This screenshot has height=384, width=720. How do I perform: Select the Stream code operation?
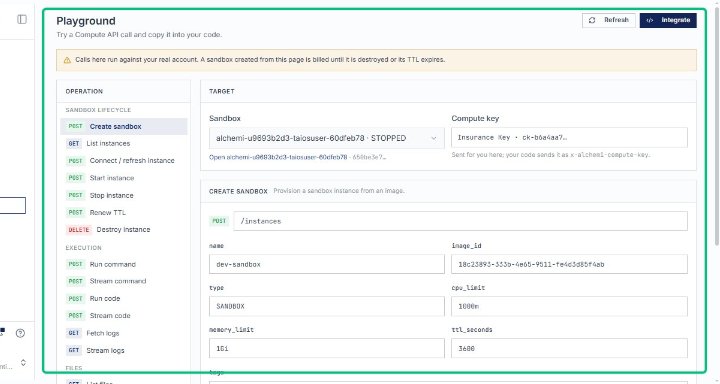coord(124,316)
